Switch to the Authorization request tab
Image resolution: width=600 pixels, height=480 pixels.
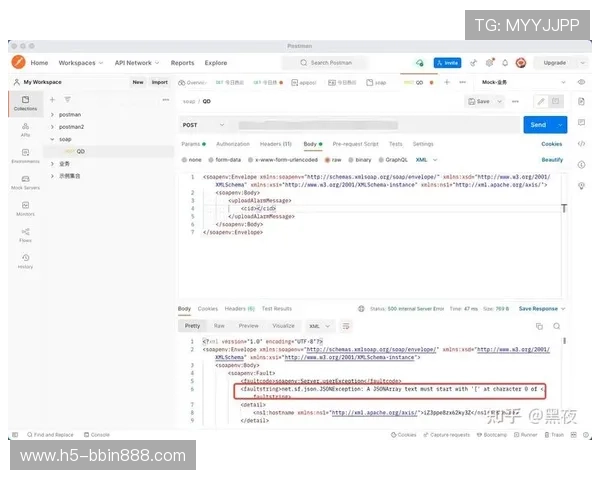[x=233, y=144]
